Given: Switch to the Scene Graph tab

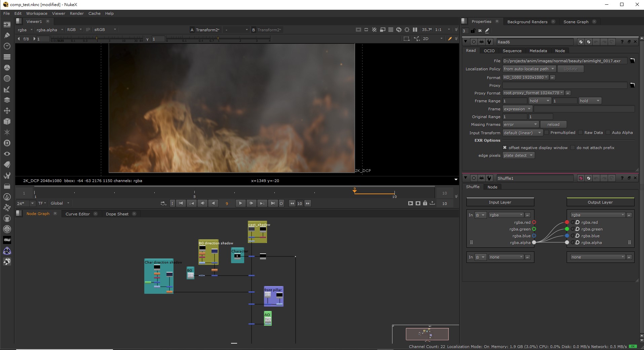Looking at the screenshot, I should point(576,22).
